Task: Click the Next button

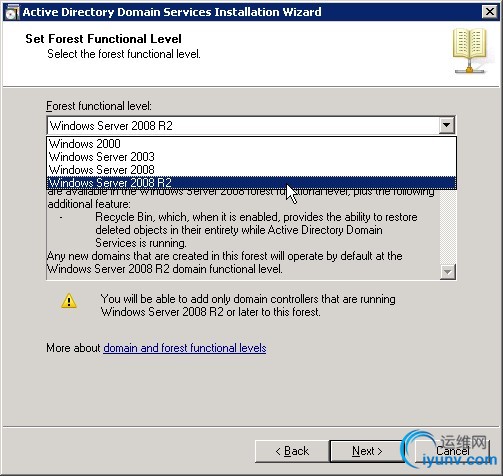Action: point(367,451)
